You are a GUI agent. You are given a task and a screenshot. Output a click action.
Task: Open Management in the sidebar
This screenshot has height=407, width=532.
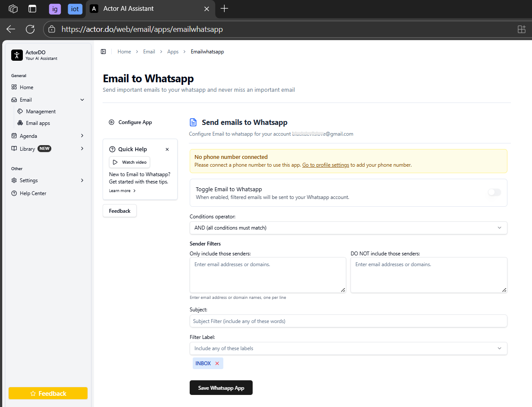(41, 112)
